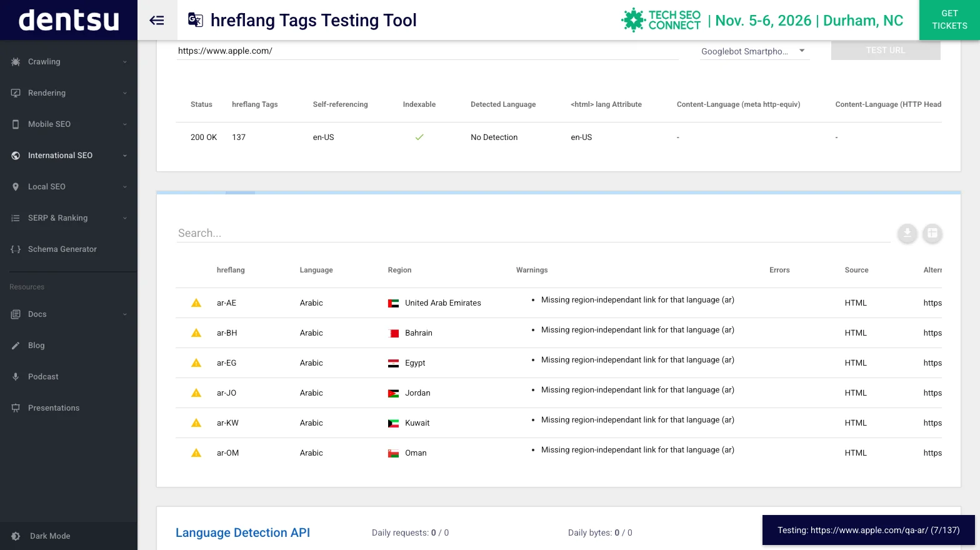
Task: Click the dentsu logo
Action: pyautogui.click(x=69, y=20)
